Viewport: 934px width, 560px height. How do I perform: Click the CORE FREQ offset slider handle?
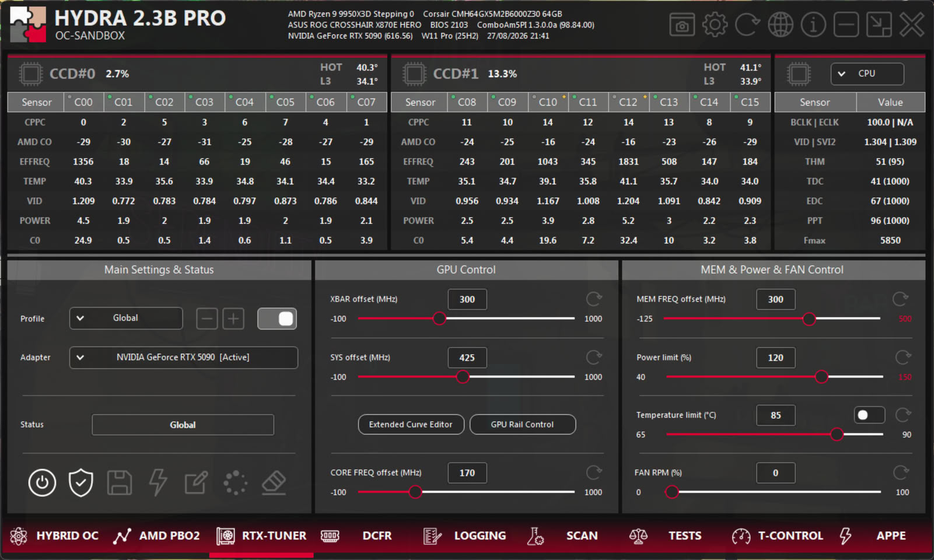click(x=415, y=492)
